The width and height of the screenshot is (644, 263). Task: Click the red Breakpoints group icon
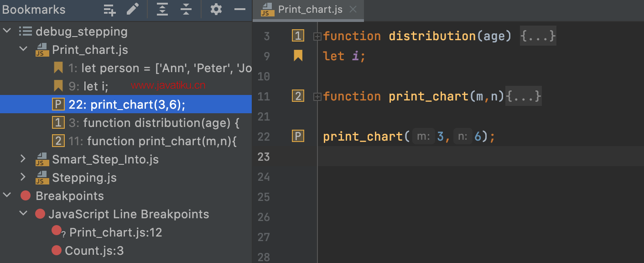[x=26, y=196]
